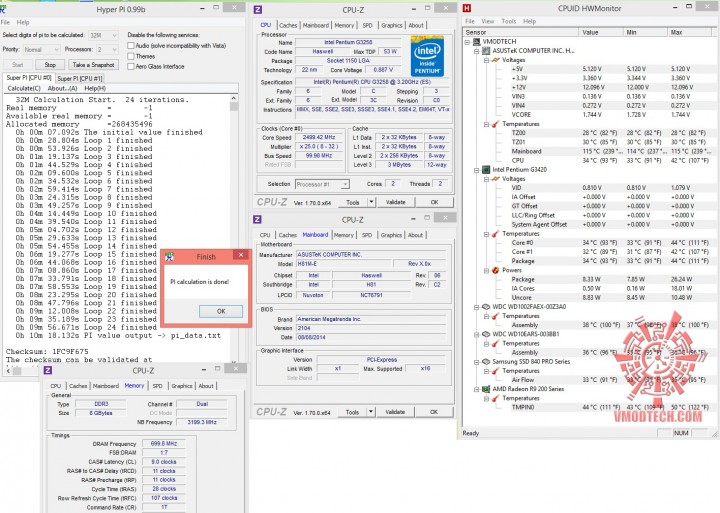The image size is (720, 513).
Task: Open the Calculate(C) menu in Super PI
Action: coord(24,88)
